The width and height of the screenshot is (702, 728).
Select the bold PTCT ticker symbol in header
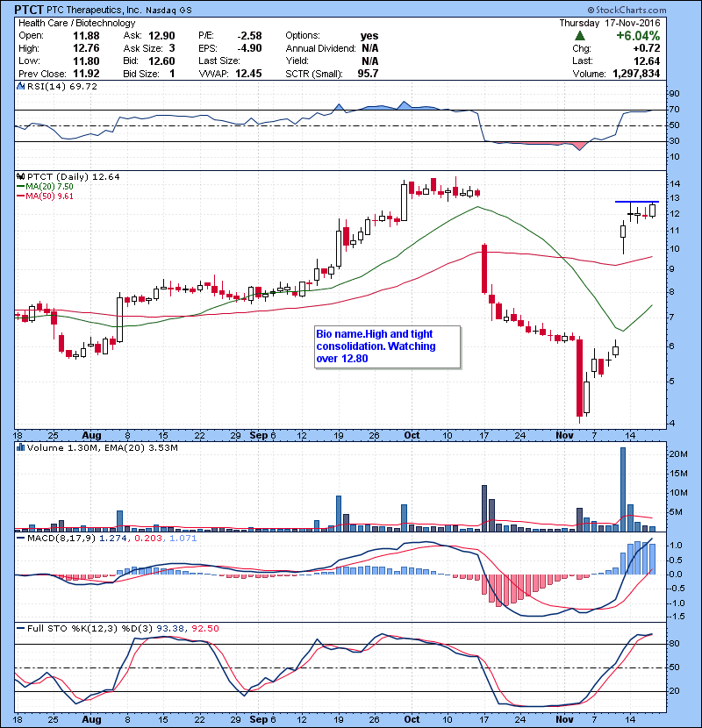(x=29, y=10)
